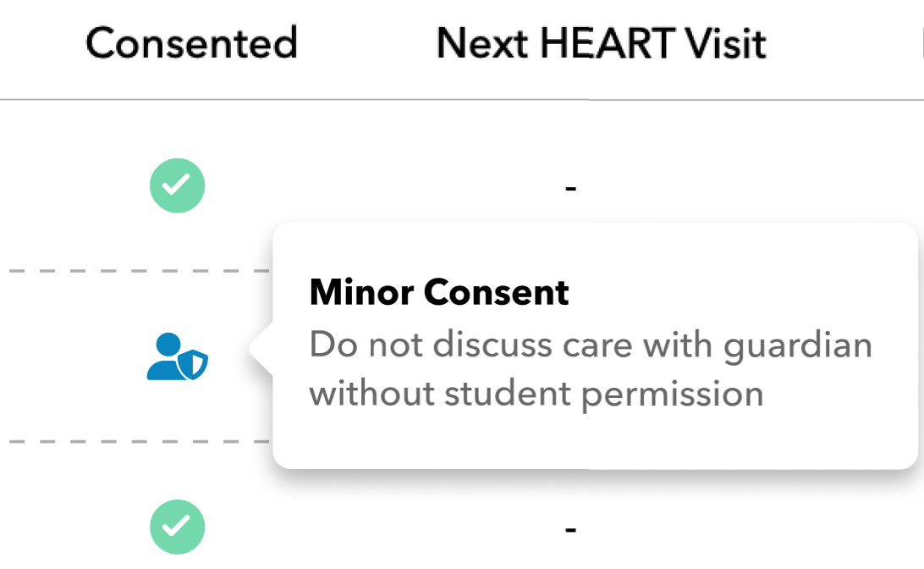Click the dashed divider above the minor row
924x569 pixels.
coord(135,271)
